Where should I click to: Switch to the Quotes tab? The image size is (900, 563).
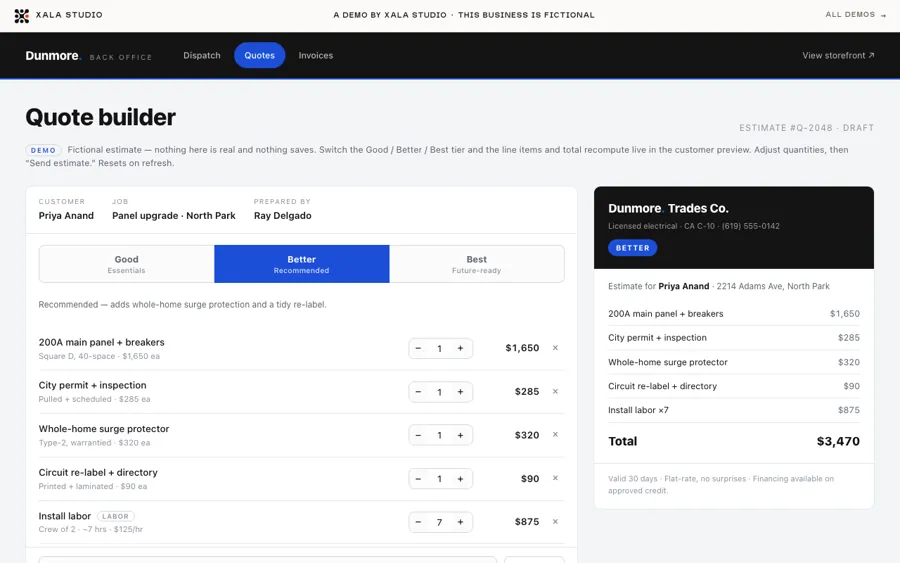tap(259, 55)
